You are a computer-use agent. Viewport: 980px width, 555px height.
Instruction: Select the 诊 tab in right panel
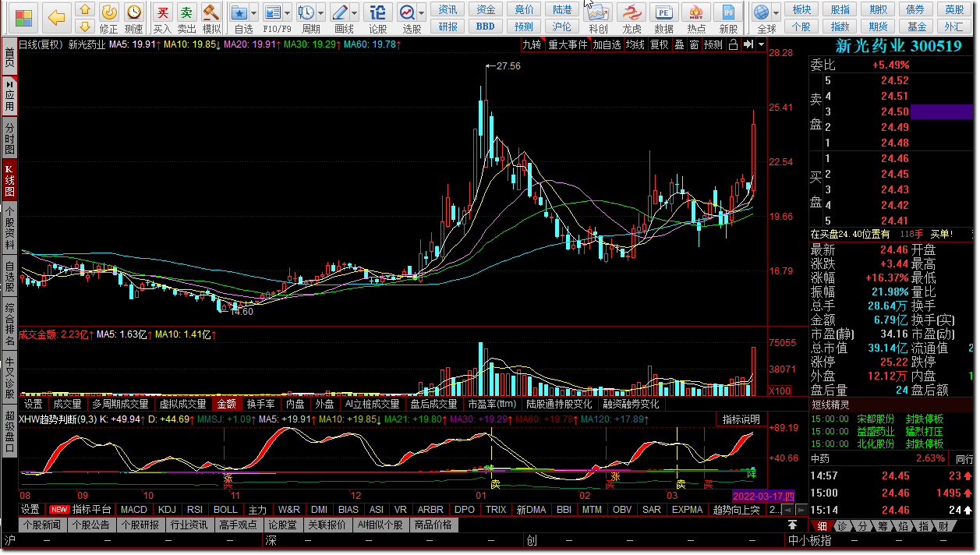[x=843, y=526]
